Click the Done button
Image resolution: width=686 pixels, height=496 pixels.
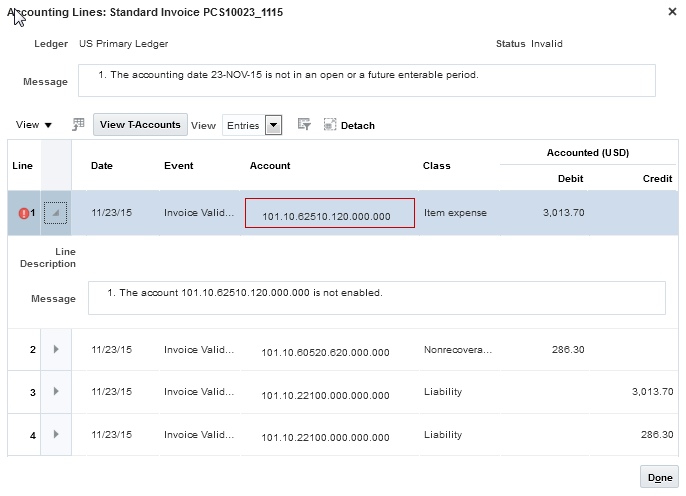659,477
